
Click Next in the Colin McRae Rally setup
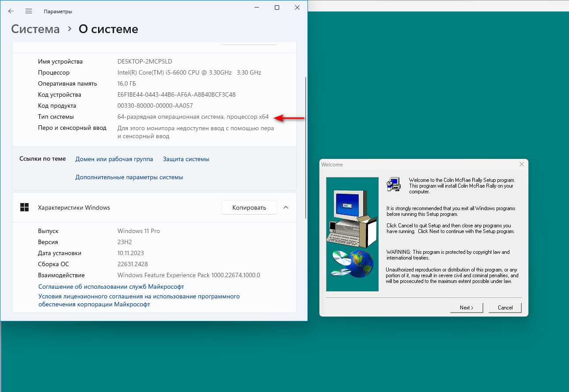(x=467, y=308)
